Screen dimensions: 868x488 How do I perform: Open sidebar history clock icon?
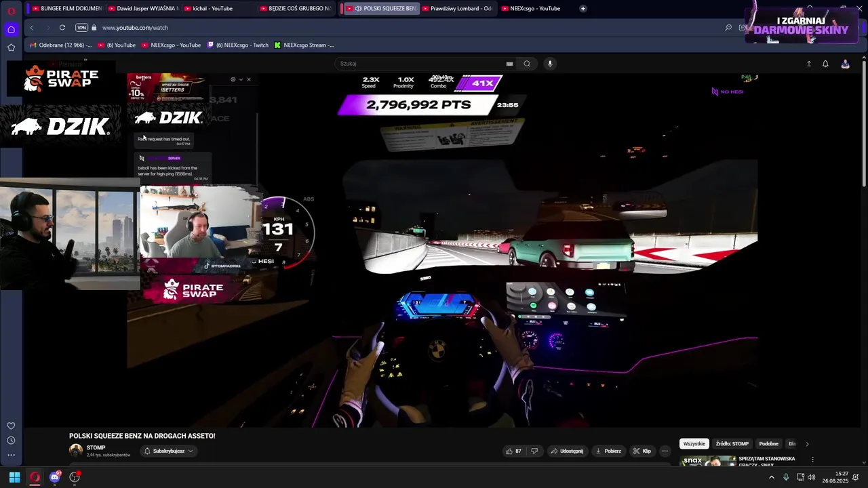(11, 441)
